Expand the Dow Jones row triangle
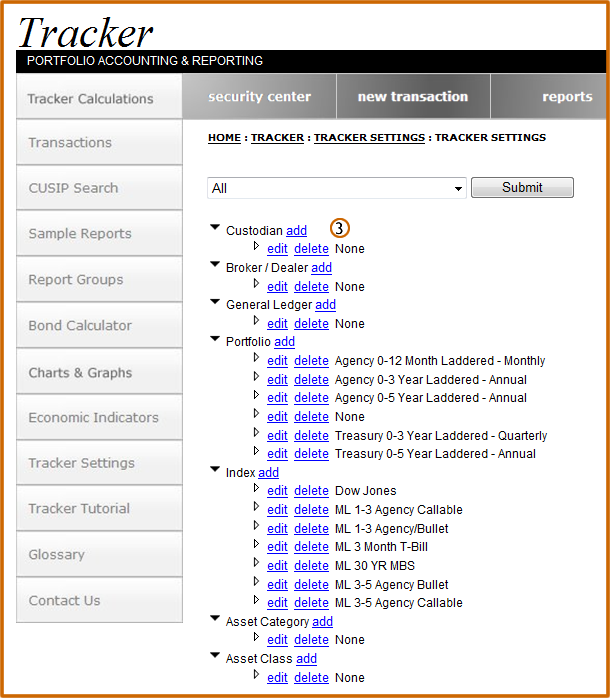 256,488
